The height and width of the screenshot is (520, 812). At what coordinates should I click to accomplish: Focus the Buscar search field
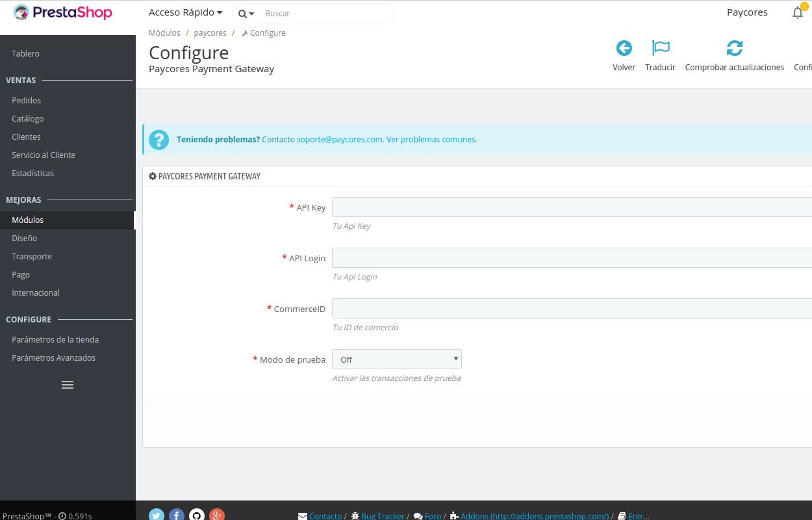tap(325, 13)
